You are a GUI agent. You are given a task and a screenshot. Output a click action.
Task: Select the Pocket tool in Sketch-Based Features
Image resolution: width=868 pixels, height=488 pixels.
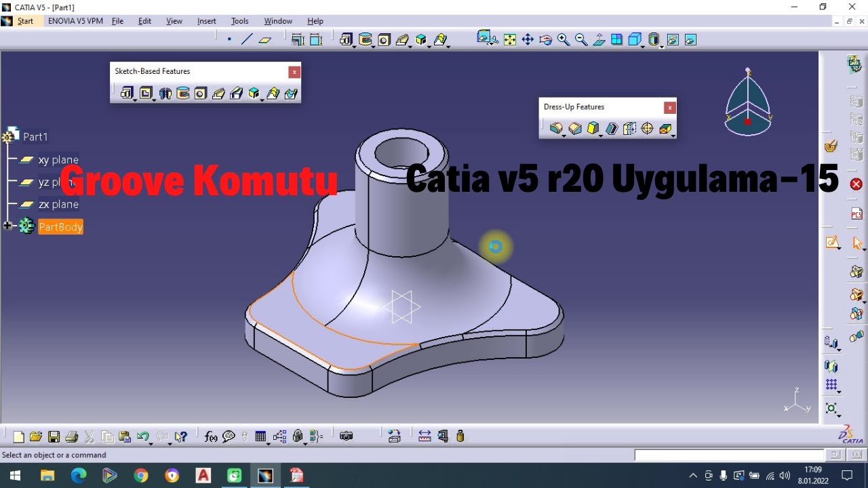point(146,94)
